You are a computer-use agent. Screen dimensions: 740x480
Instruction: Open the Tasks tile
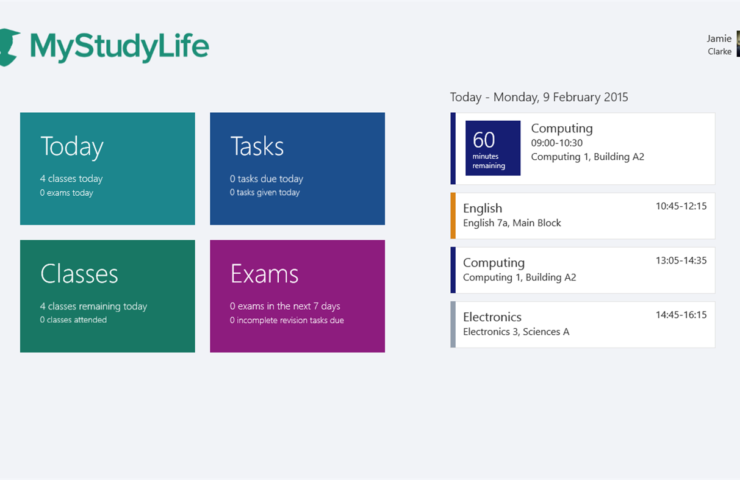[x=297, y=168]
